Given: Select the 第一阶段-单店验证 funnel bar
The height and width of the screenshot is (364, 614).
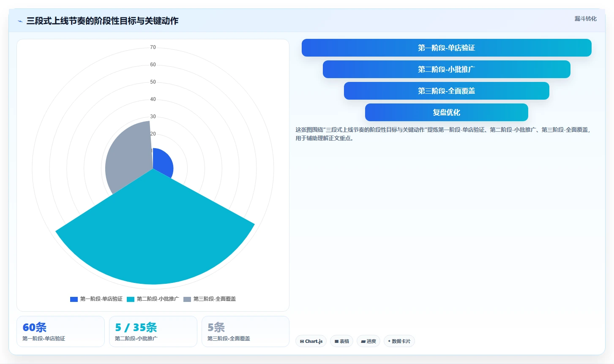Looking at the screenshot, I should point(446,48).
